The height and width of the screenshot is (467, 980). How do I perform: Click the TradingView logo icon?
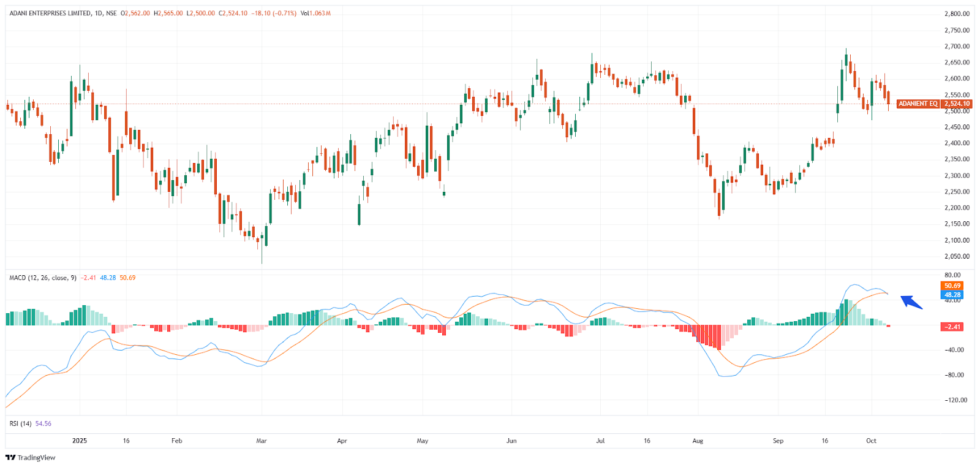point(10,457)
